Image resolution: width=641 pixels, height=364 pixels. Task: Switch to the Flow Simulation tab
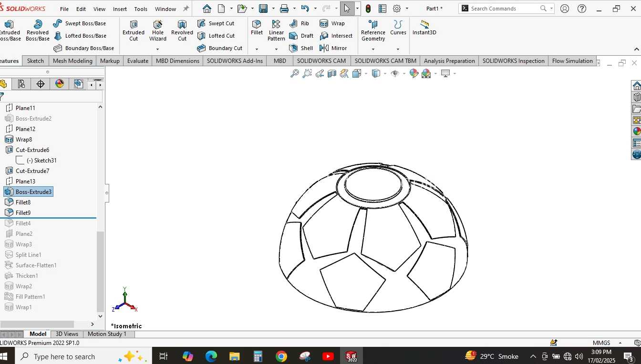[x=572, y=61]
